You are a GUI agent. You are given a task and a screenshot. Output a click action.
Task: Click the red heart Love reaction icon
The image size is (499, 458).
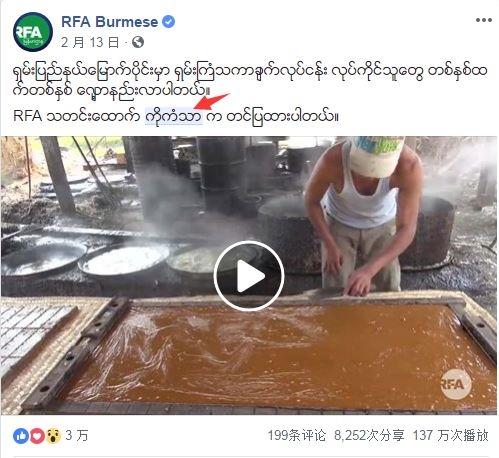pos(37,436)
